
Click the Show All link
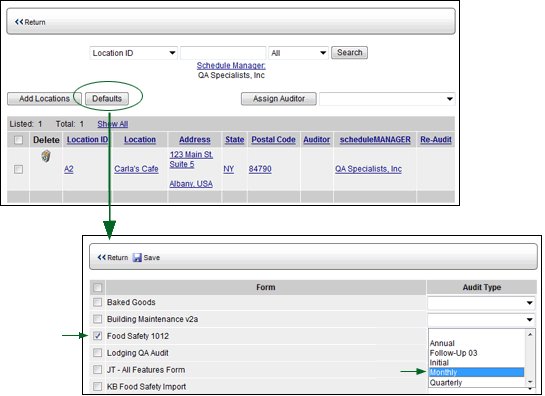113,124
